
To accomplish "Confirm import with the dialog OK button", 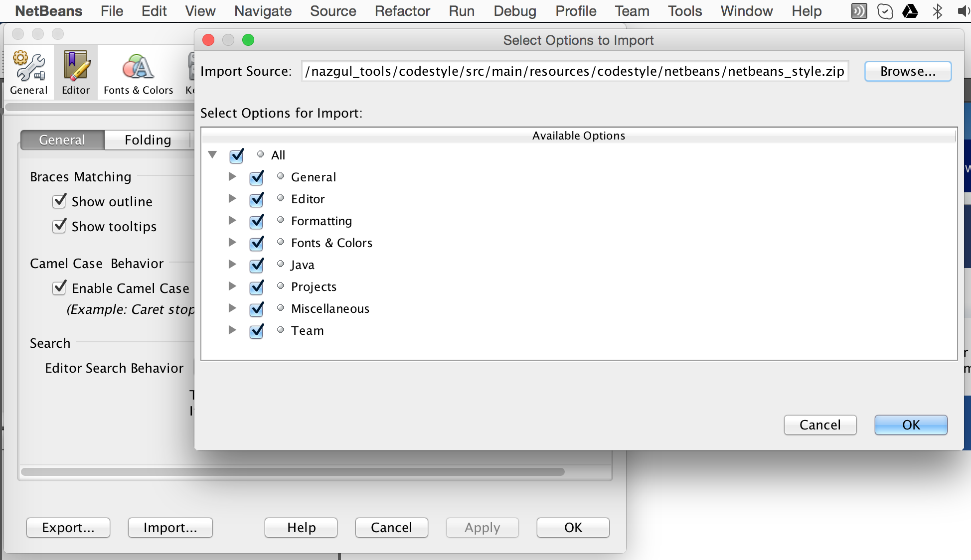I will [x=911, y=425].
